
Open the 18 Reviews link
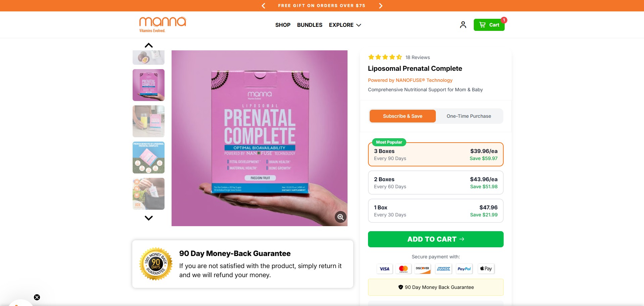point(417,57)
